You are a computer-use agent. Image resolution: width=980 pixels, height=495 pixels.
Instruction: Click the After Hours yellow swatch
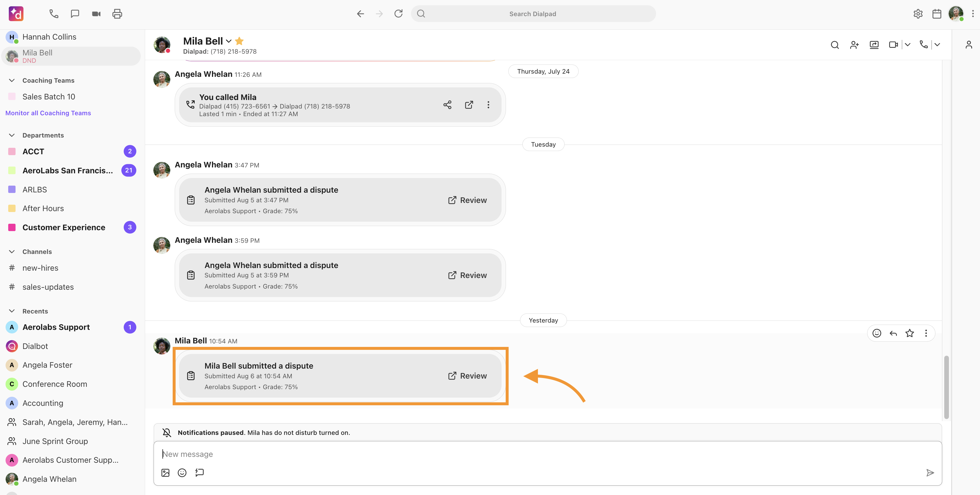12,208
